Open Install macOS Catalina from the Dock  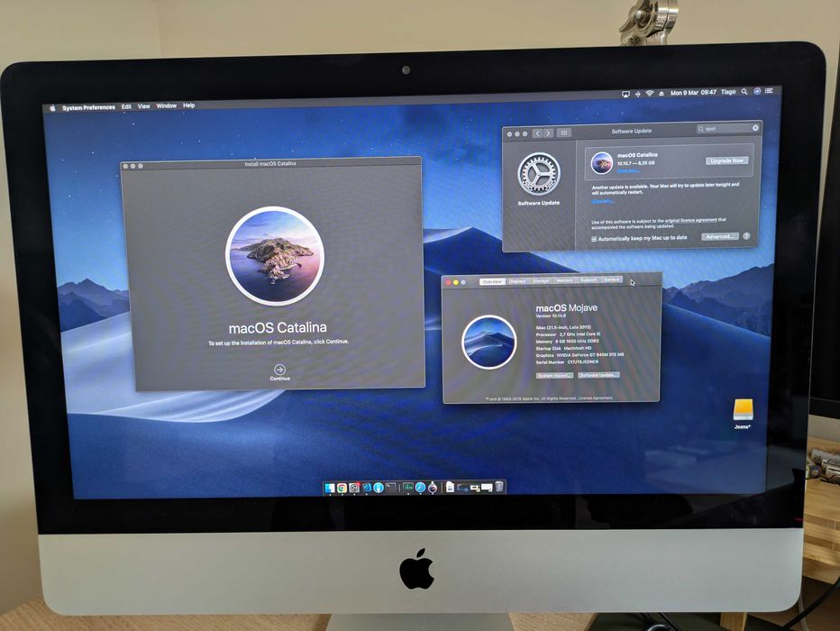(x=433, y=488)
